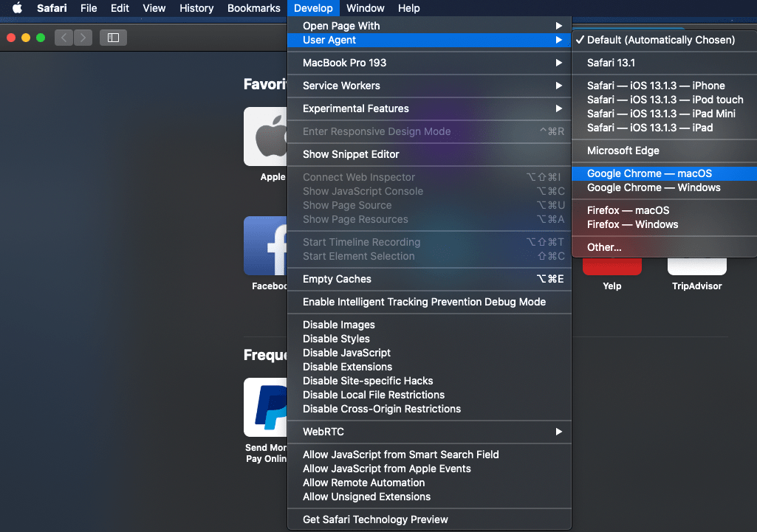Toggle Disable Site-specific Hacks option

pos(429,381)
